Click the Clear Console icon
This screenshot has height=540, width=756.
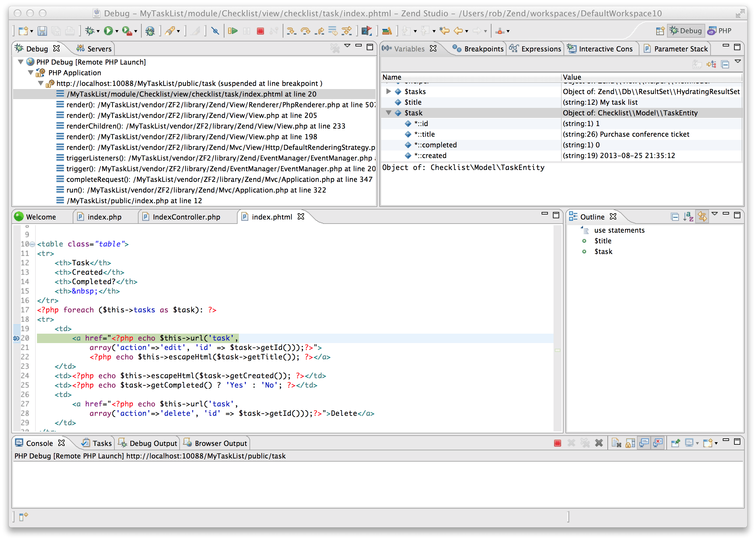coord(617,443)
